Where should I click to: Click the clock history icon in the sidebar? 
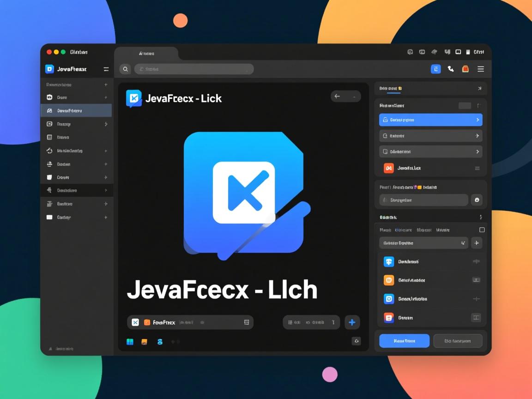coord(50,151)
